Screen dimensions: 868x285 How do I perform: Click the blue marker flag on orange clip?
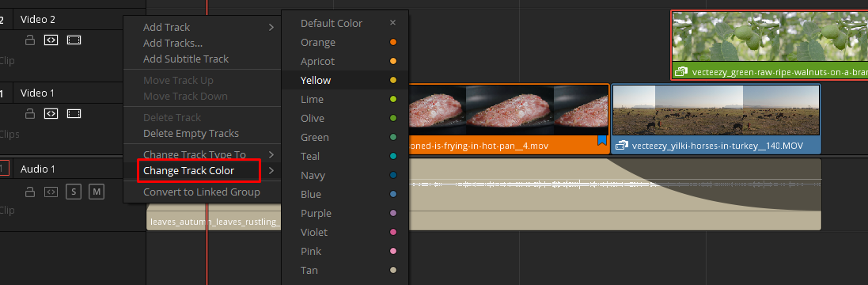[602, 141]
